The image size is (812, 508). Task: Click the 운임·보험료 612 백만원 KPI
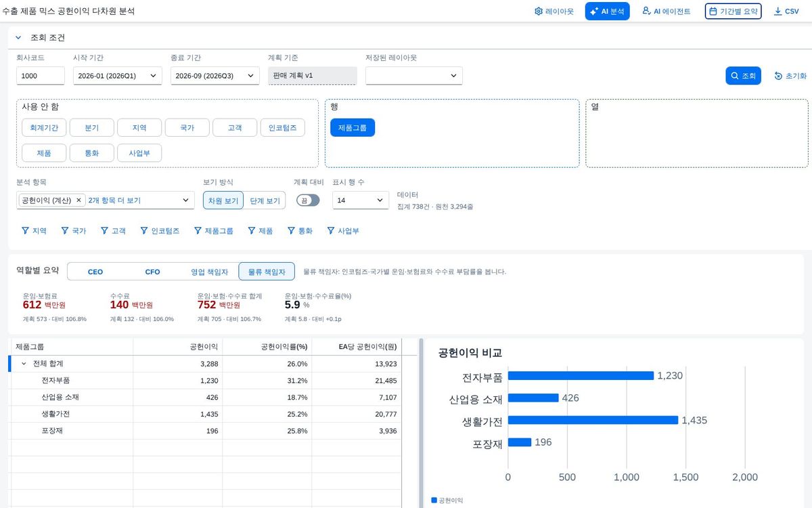click(55, 308)
